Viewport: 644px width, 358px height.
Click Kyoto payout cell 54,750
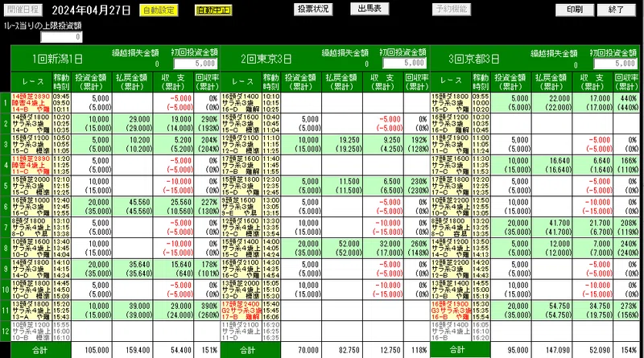pyautogui.click(x=551, y=311)
